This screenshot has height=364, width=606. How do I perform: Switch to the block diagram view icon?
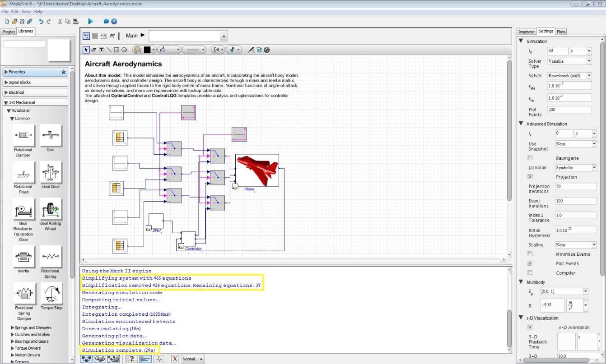[87, 36]
